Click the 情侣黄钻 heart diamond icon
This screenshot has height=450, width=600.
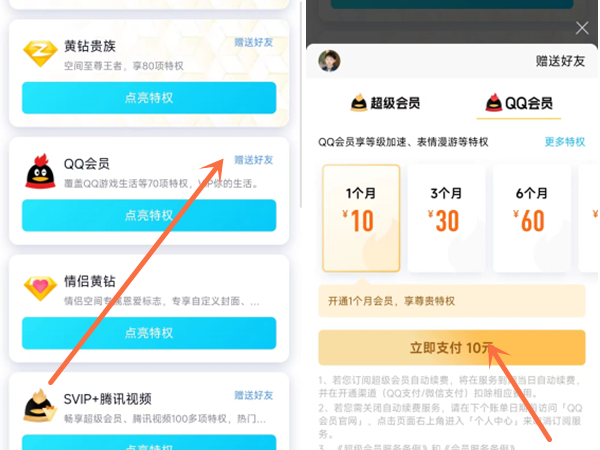click(40, 288)
